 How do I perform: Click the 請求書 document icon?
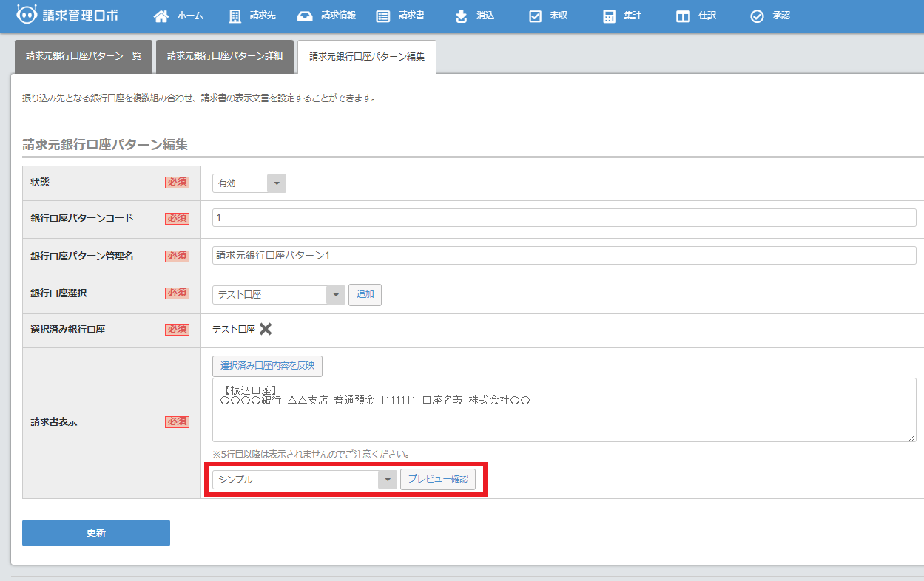coord(382,16)
